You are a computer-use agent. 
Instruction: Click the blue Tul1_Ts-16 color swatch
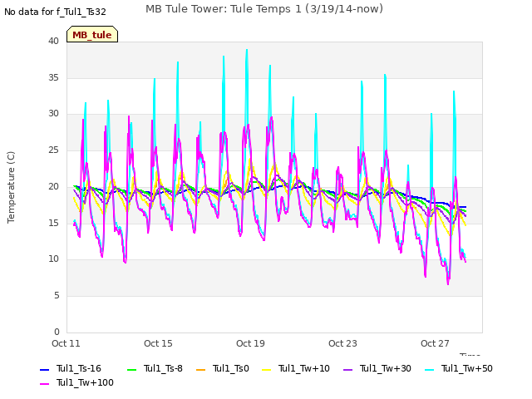click(x=44, y=369)
